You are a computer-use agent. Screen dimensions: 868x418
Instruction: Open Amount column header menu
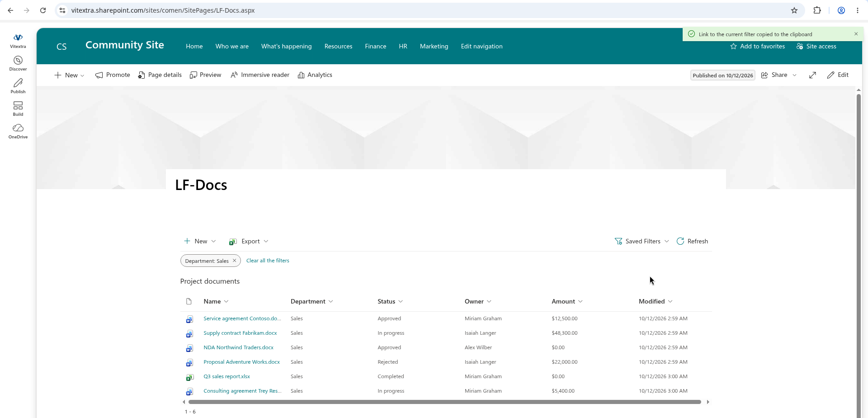567,302
